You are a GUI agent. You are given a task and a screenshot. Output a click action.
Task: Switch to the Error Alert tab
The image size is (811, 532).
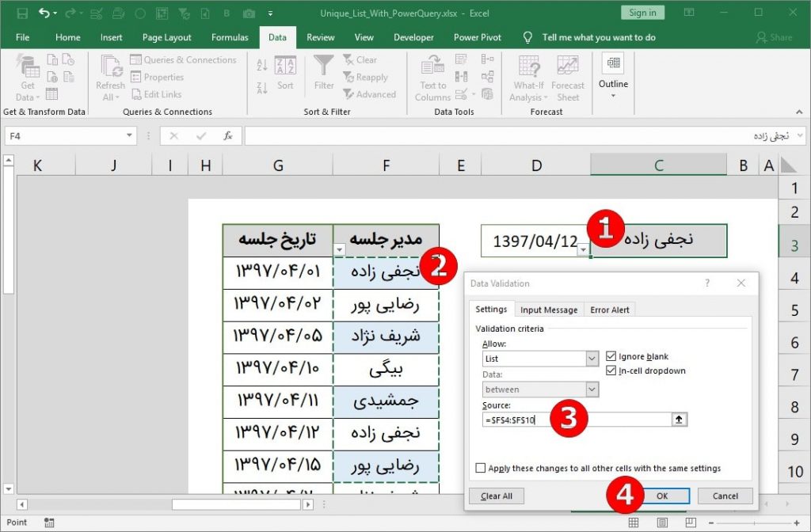tap(609, 310)
